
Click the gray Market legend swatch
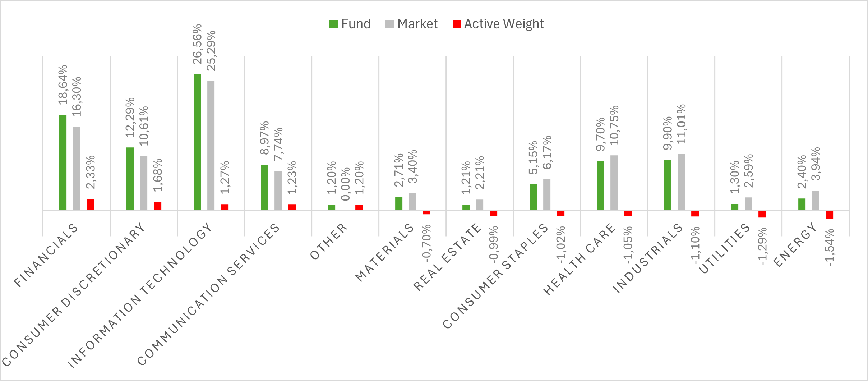point(389,24)
